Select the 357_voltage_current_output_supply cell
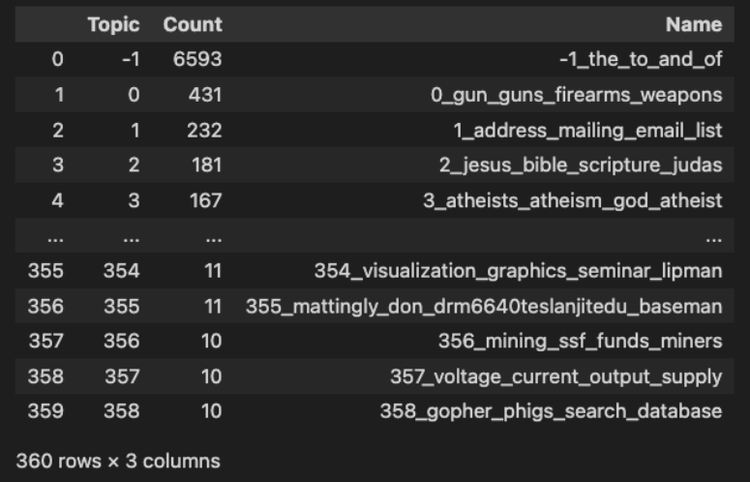This screenshot has height=482, width=750. pos(556,376)
